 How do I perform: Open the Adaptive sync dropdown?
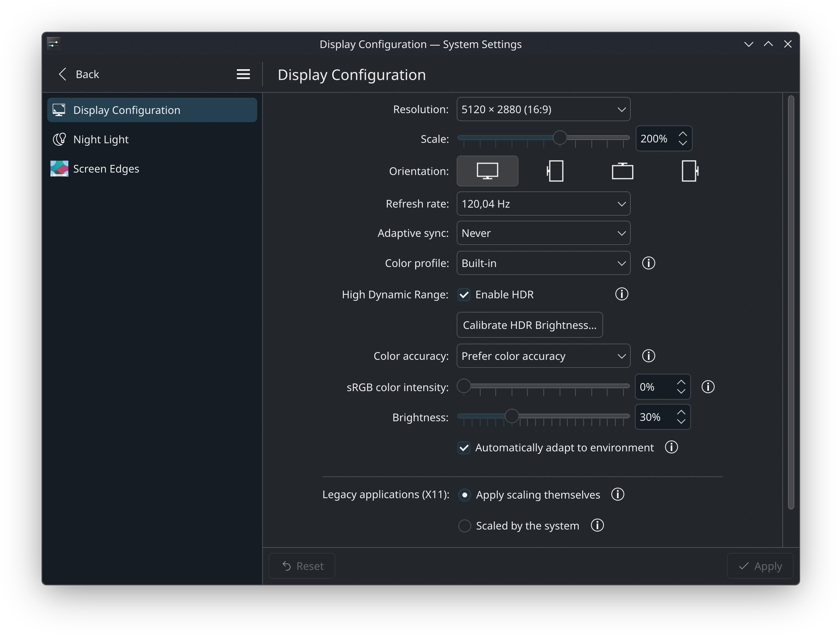coord(543,233)
